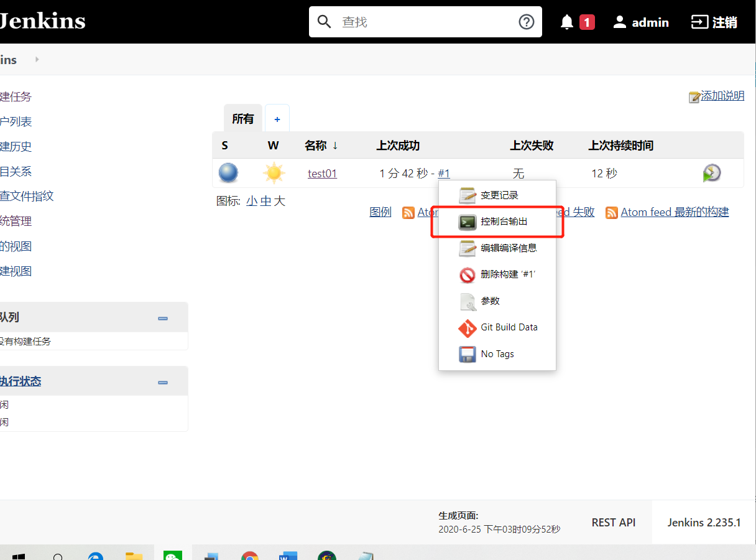The image size is (756, 560).
Task: Click the 1 分 42 秒 last-success text
Action: 403,174
